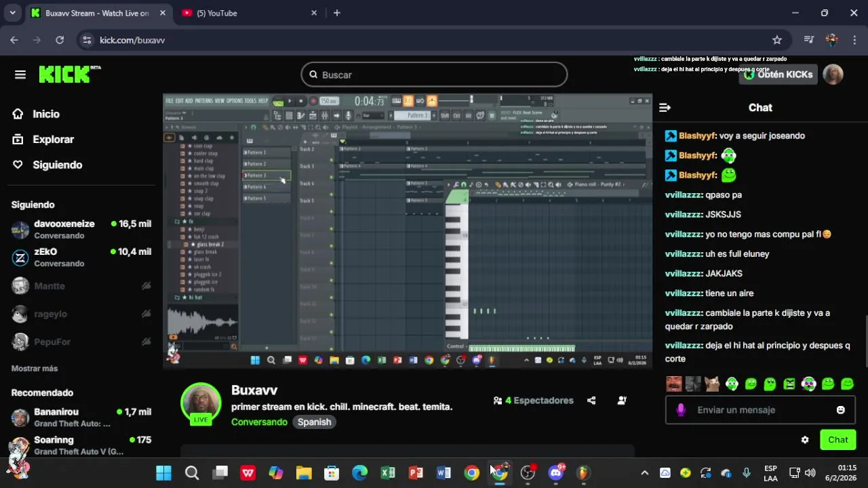Image resolution: width=868 pixels, height=488 pixels.
Task: Click the browser back arrow
Action: coord(14,40)
